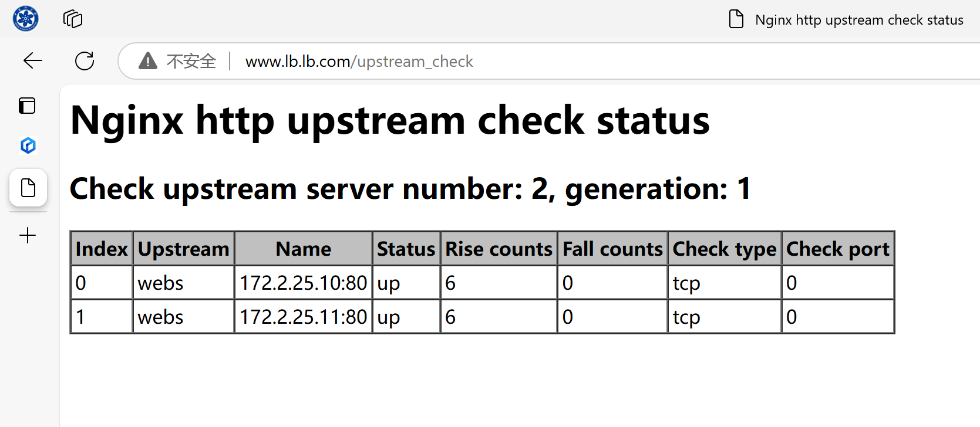
Task: Select the active page tab in vertical sidebar
Action: [x=28, y=188]
